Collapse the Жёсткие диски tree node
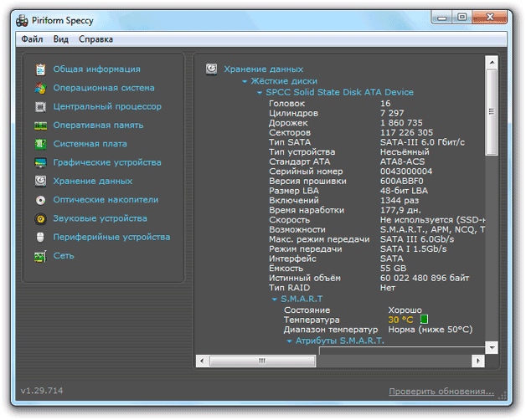The image size is (526, 420). tap(245, 81)
